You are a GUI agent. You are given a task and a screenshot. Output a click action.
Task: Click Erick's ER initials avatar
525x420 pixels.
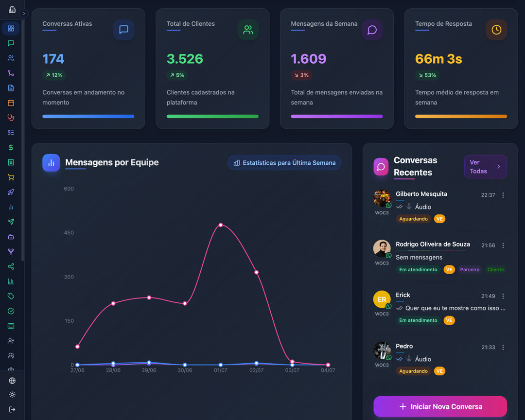382,299
